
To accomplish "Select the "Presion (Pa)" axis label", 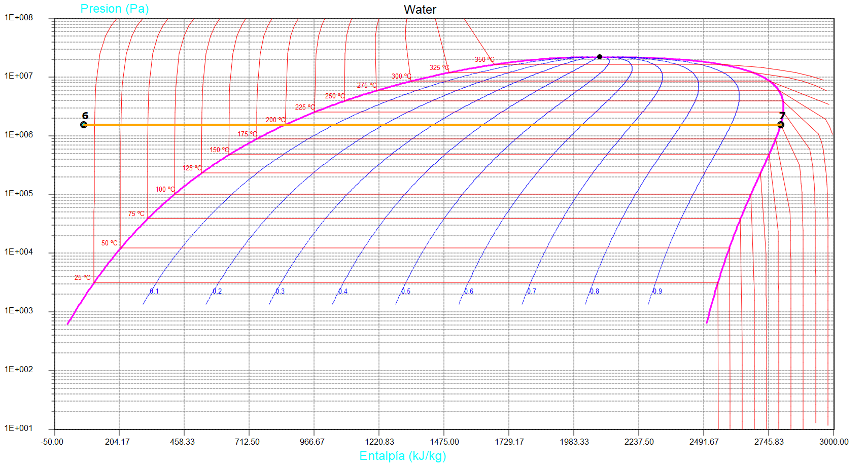I will 115,9.
